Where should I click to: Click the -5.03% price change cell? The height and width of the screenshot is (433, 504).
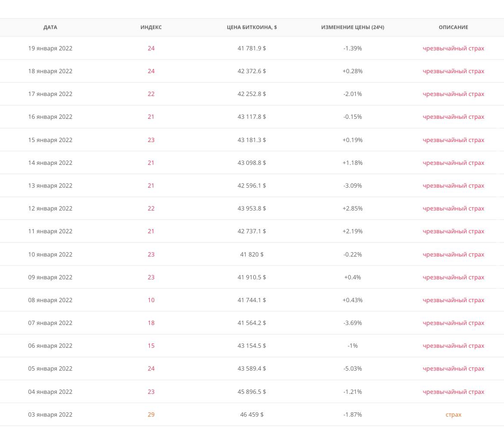(x=353, y=368)
